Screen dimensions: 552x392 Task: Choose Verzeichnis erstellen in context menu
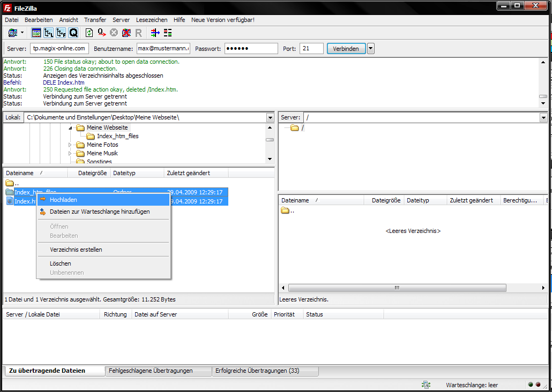(103, 250)
